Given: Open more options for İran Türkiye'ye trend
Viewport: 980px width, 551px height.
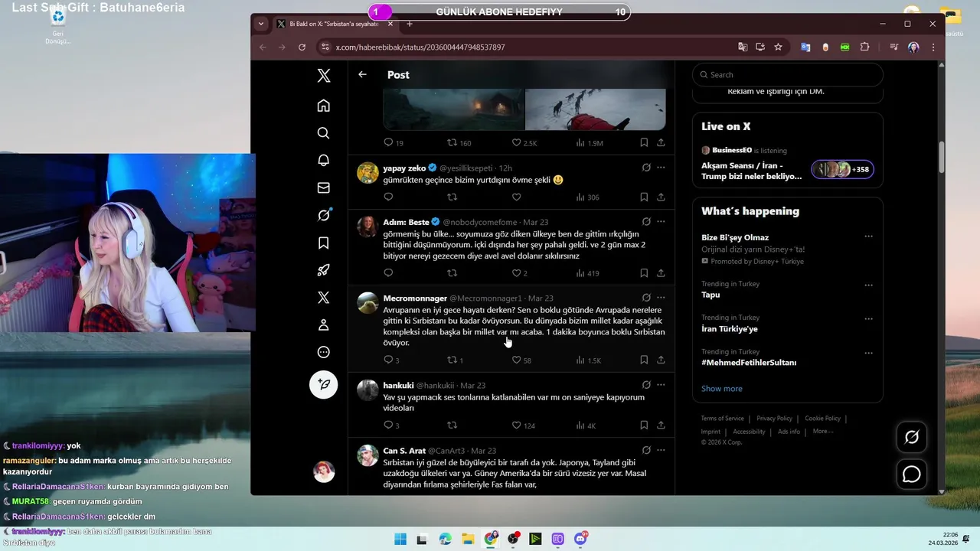Looking at the screenshot, I should [868, 318].
